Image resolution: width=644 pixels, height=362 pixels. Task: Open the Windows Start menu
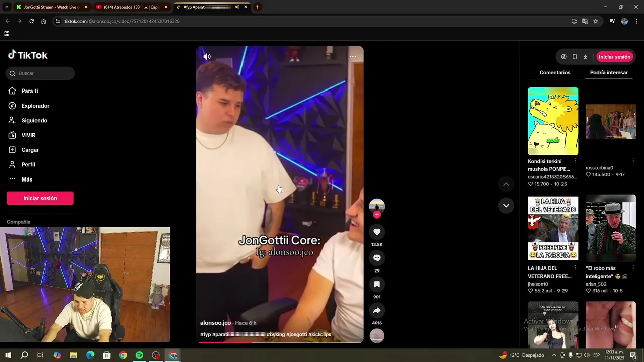(8, 355)
